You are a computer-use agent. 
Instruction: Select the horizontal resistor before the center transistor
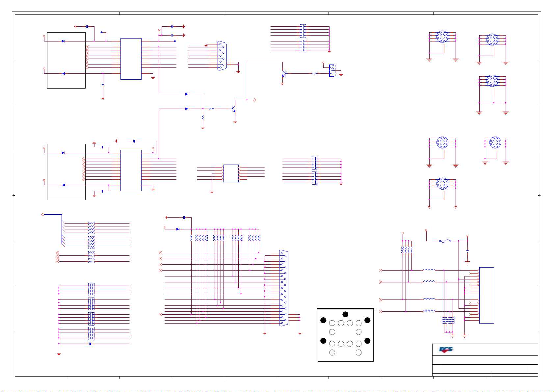212,109
